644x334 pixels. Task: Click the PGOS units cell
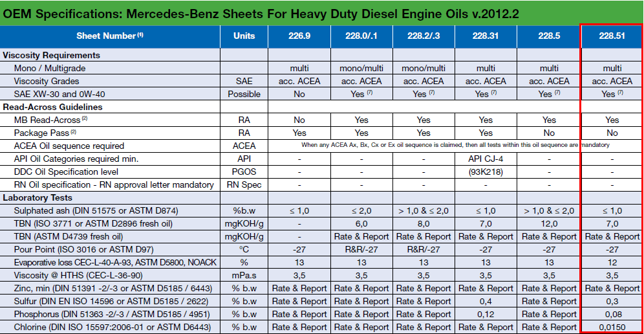[244, 172]
